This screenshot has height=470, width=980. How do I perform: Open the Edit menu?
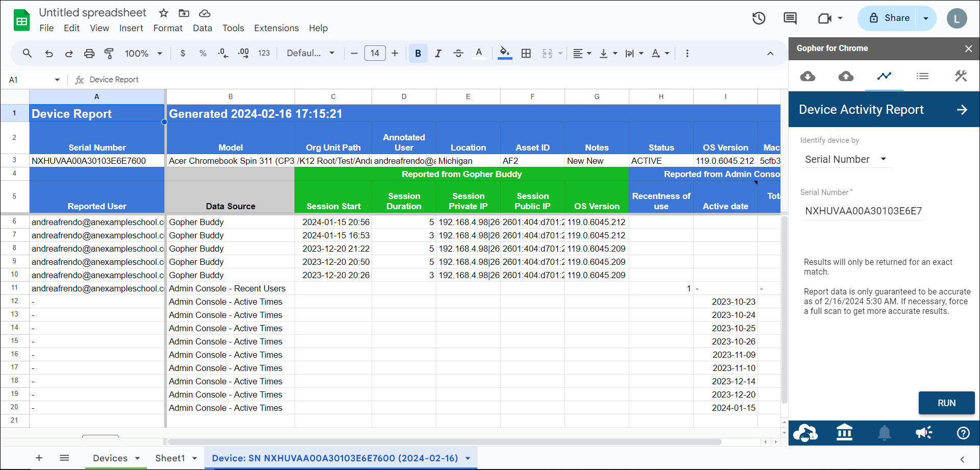[71, 28]
